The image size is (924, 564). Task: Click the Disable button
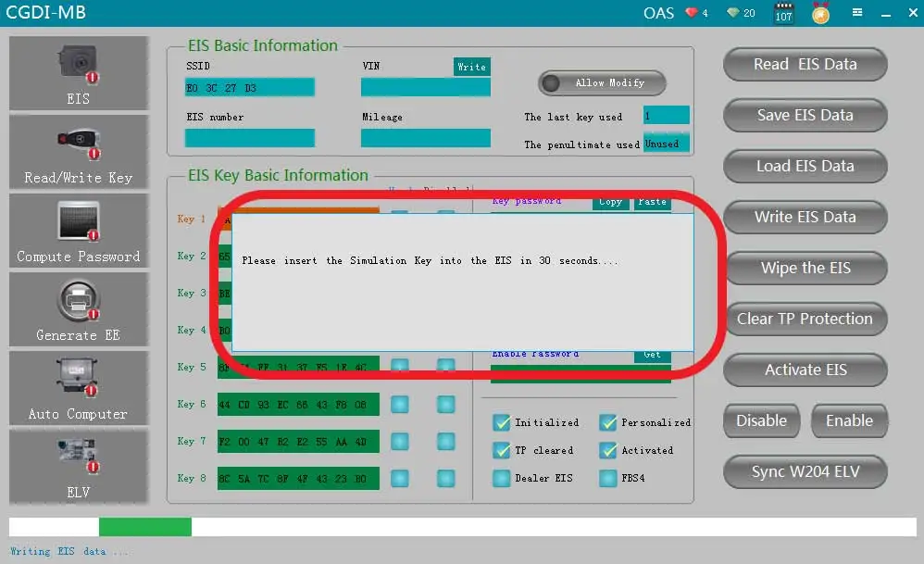click(x=761, y=420)
